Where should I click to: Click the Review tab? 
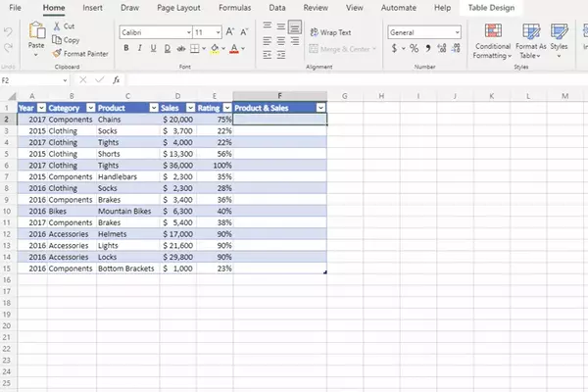[x=316, y=8]
